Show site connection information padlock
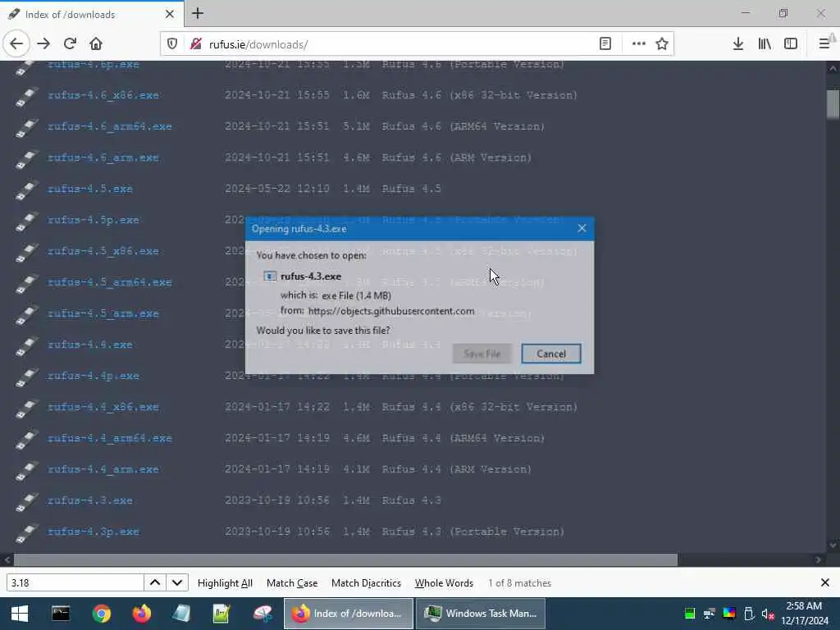 196,44
